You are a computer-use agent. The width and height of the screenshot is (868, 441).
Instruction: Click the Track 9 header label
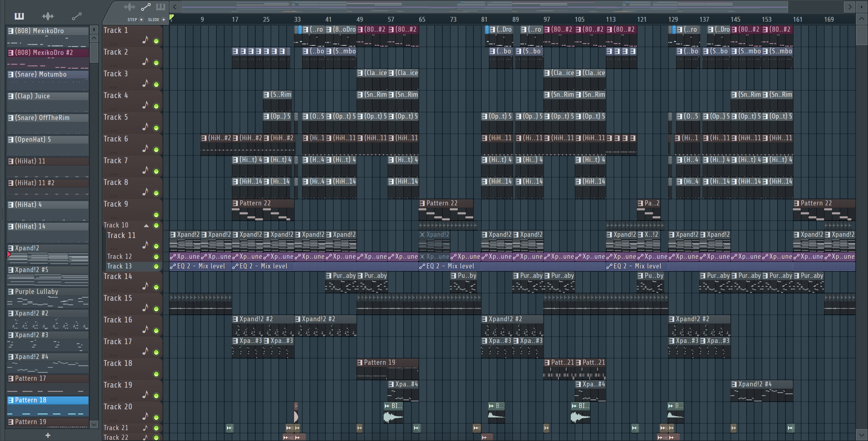[x=116, y=204]
